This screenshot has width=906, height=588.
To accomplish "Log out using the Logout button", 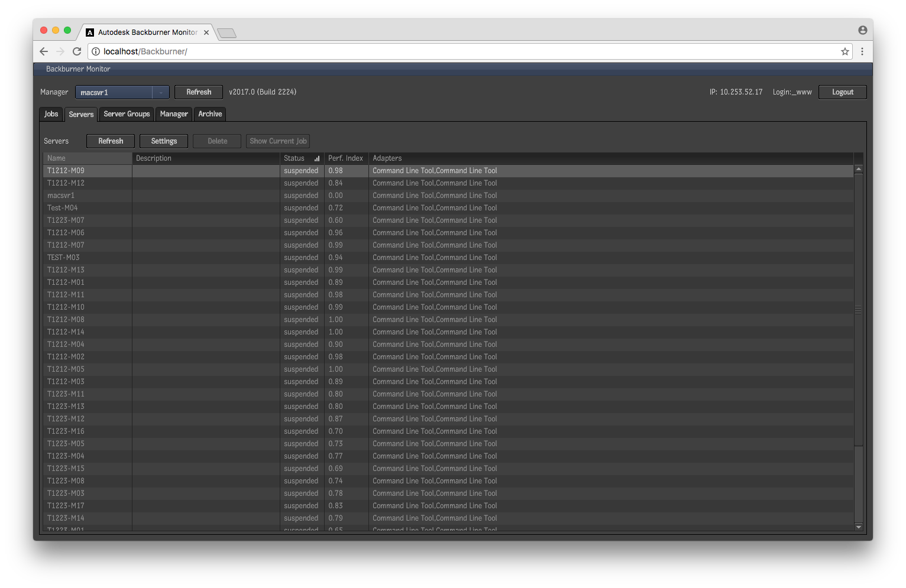I will click(842, 92).
